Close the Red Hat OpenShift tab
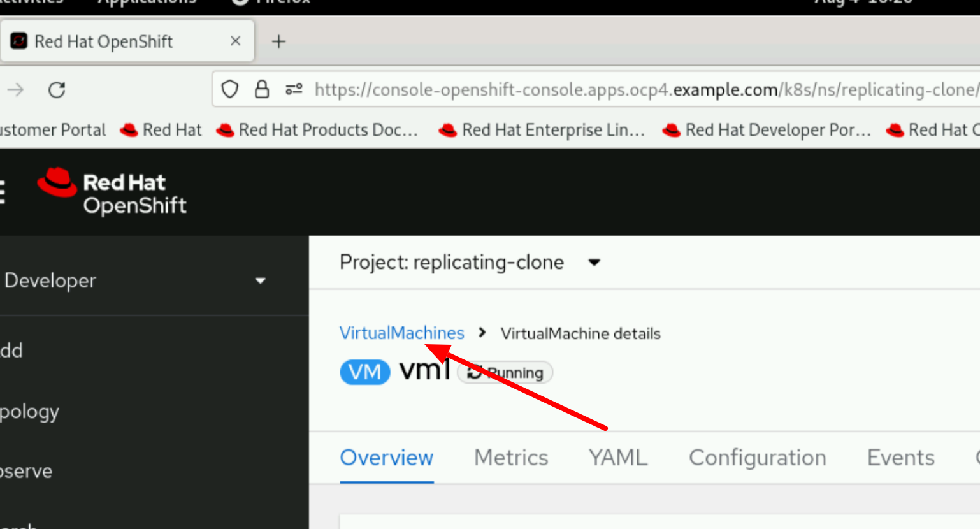 click(235, 41)
